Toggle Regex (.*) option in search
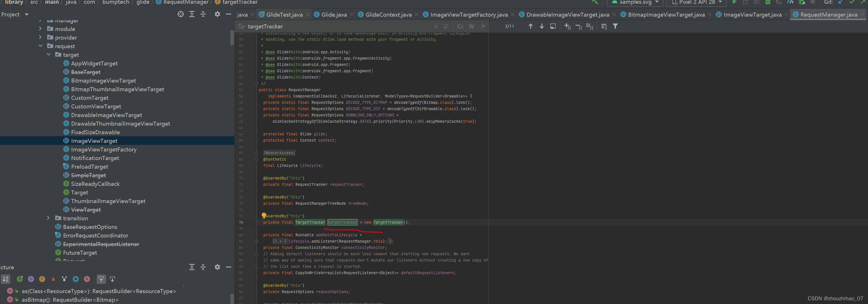Screen dimensions: 868x304 (x=482, y=26)
